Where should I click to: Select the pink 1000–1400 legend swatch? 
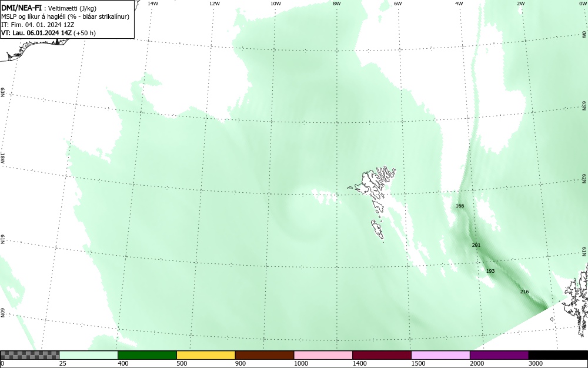pyautogui.click(x=323, y=355)
